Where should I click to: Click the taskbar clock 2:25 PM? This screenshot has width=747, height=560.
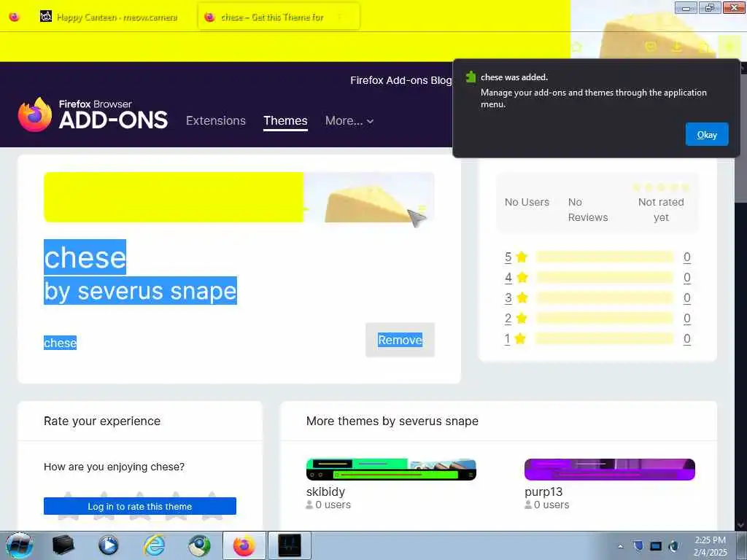tap(711, 540)
